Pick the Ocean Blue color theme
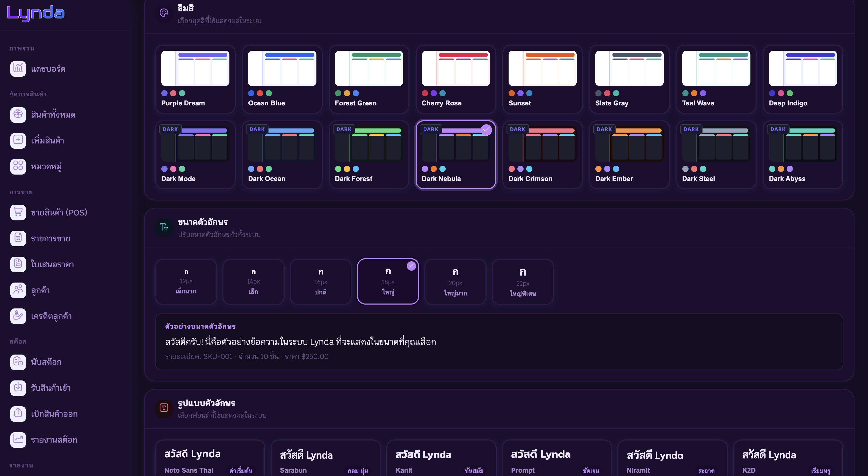 (x=282, y=79)
